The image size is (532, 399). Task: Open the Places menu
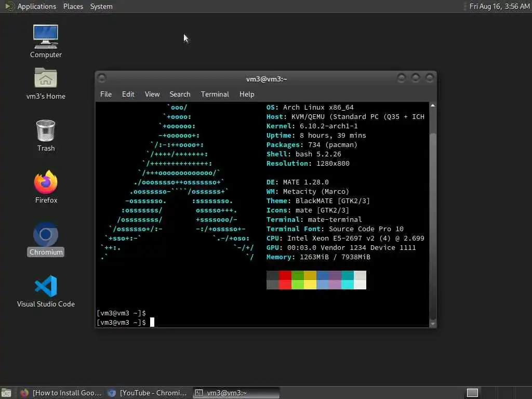pyautogui.click(x=73, y=6)
